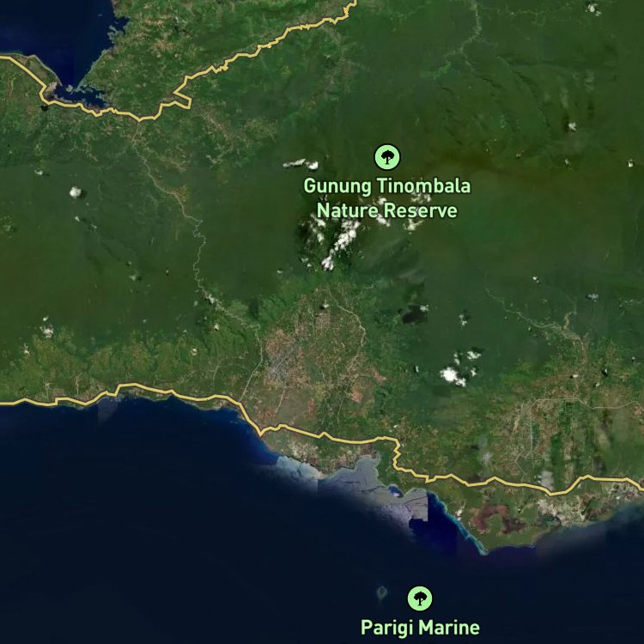
Task: Click the Parigi Marine text label
Action: [x=420, y=627]
